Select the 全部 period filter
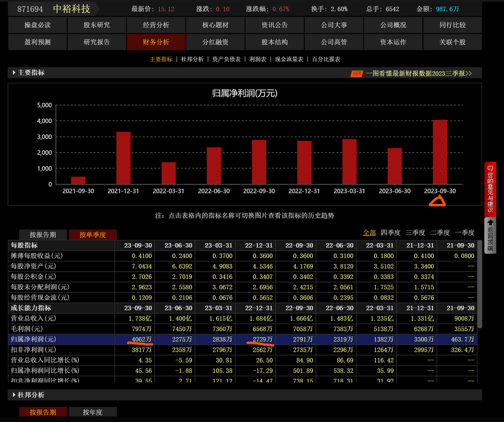504x422 pixels. click(370, 232)
